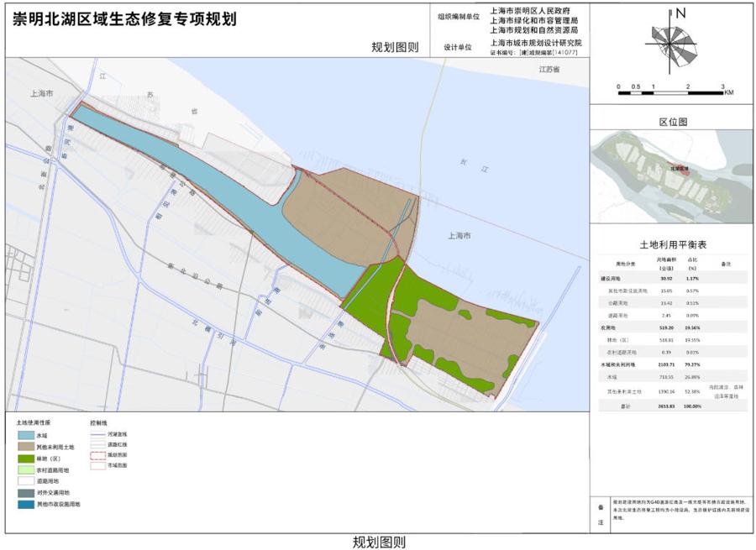Click the 土地利用平衡表 table title

tap(673, 244)
